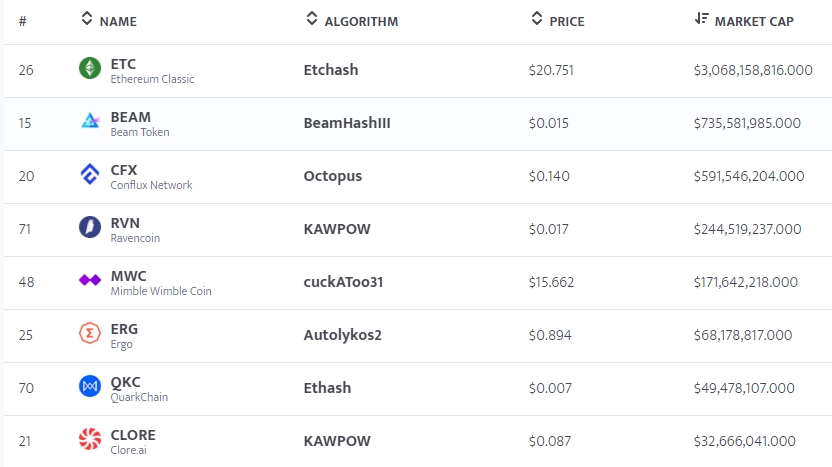Open the ETC coin name link
The height and width of the screenshot is (467, 832).
click(123, 64)
